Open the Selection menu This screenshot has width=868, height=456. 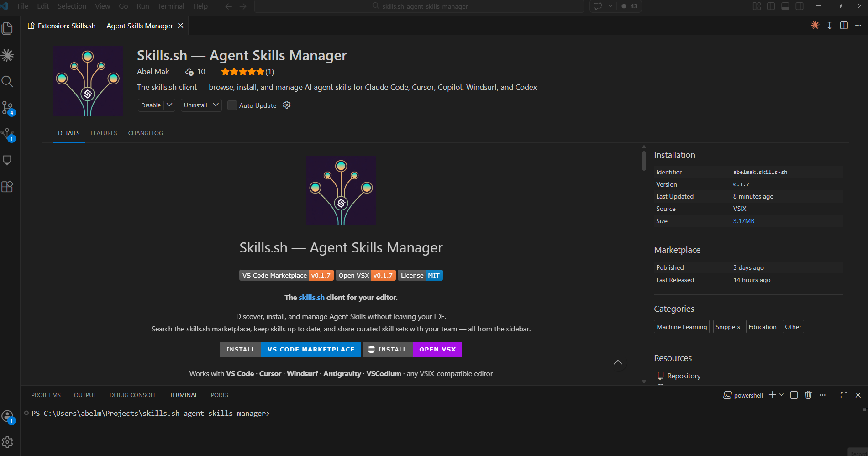(72, 6)
